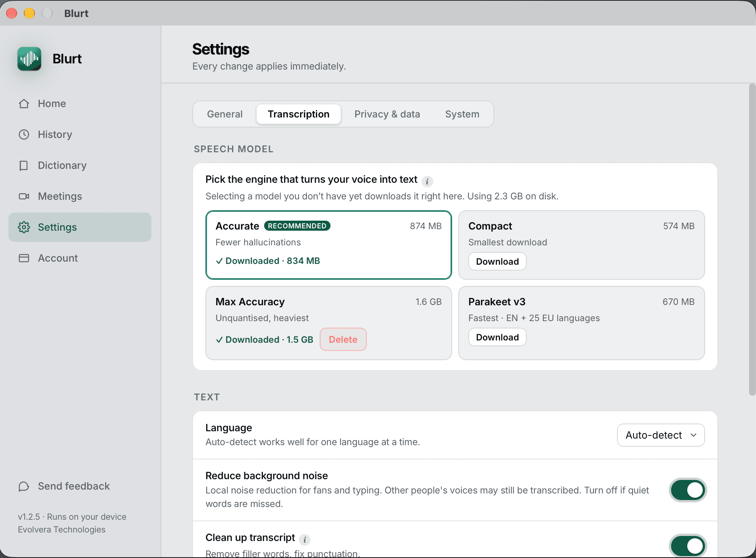756x558 pixels.
Task: Click the '874 MB' size label
Action: pos(425,226)
